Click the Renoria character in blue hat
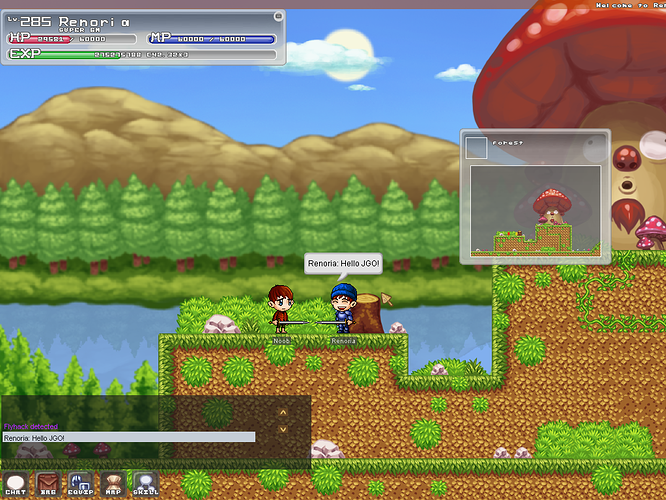666x500 pixels. click(x=343, y=308)
